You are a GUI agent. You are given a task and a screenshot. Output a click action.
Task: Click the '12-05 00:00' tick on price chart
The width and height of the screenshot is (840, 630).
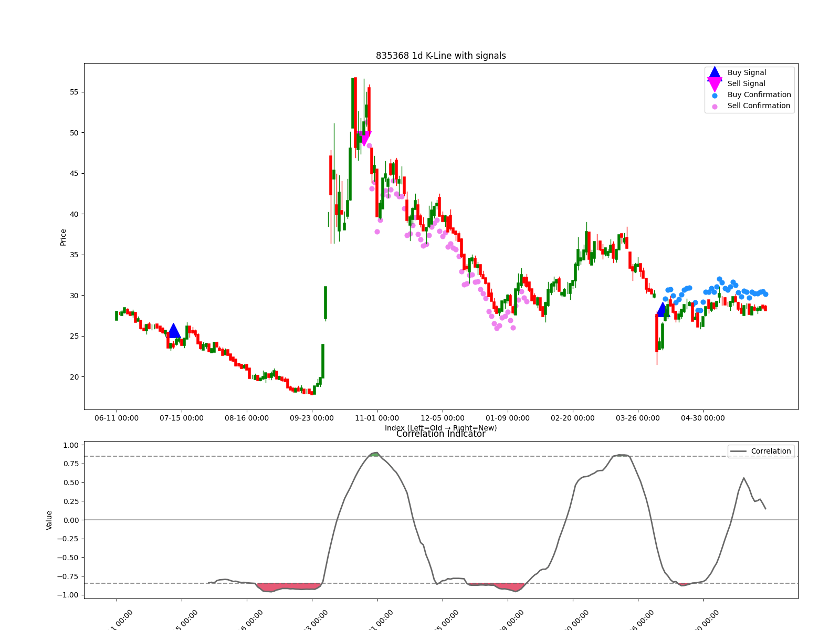click(x=443, y=418)
